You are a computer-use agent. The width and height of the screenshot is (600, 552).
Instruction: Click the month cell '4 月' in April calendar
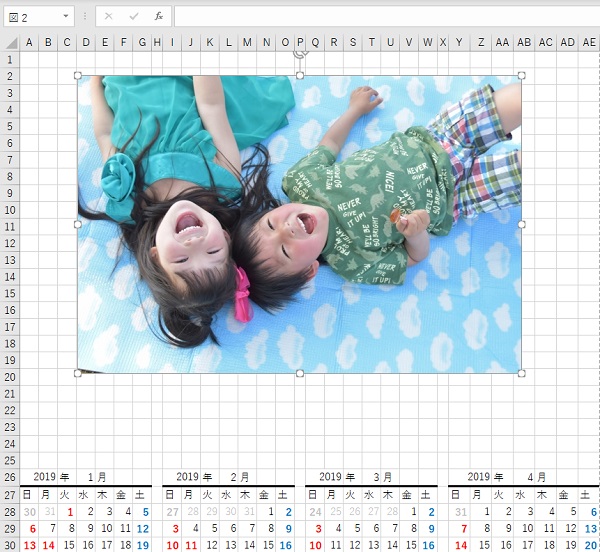click(x=537, y=477)
